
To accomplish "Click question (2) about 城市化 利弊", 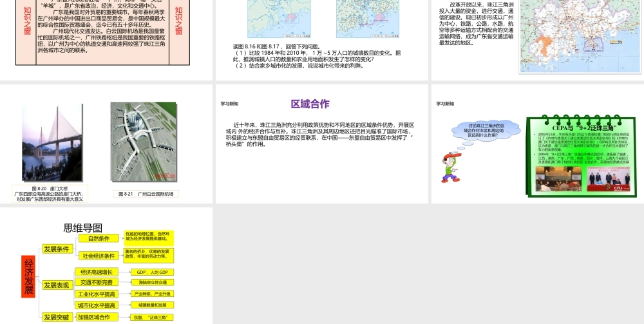I will click(x=300, y=66).
